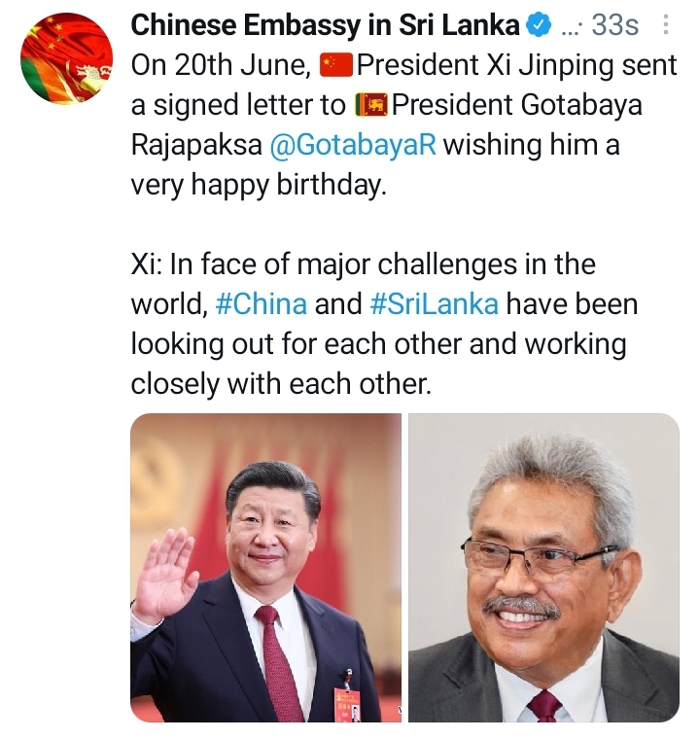This screenshot has width=700, height=739.
Task: Click the 'Xi: In face of major challenges' line
Action: [363, 264]
